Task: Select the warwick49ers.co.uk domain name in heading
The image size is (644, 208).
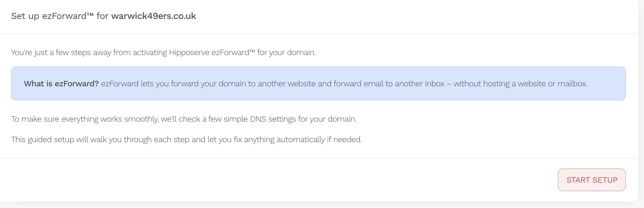Action: point(153,16)
